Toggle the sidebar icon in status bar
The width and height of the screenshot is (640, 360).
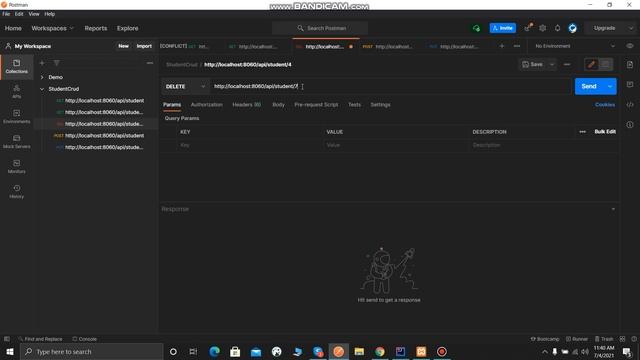pos(7,339)
